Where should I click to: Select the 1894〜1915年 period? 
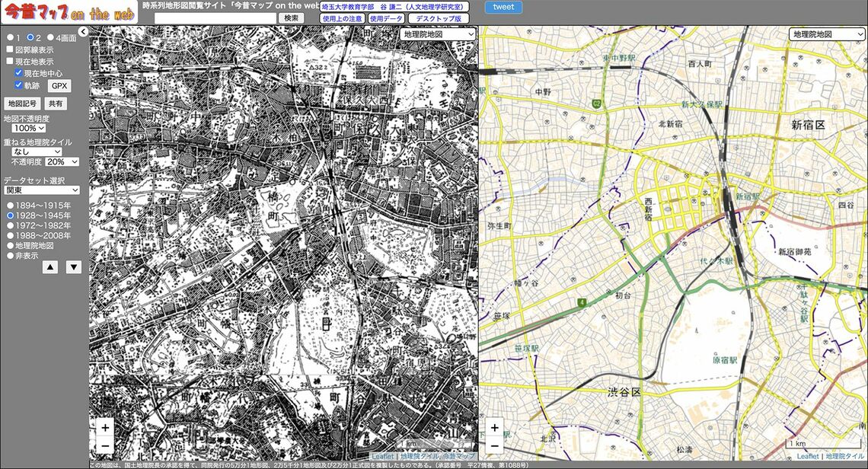10,206
